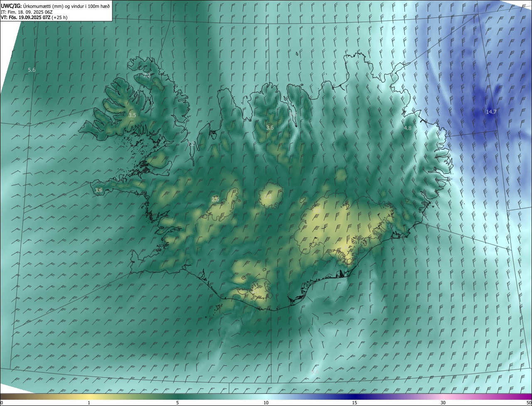Click the 3.6 value in north-central Iceland

click(x=270, y=127)
